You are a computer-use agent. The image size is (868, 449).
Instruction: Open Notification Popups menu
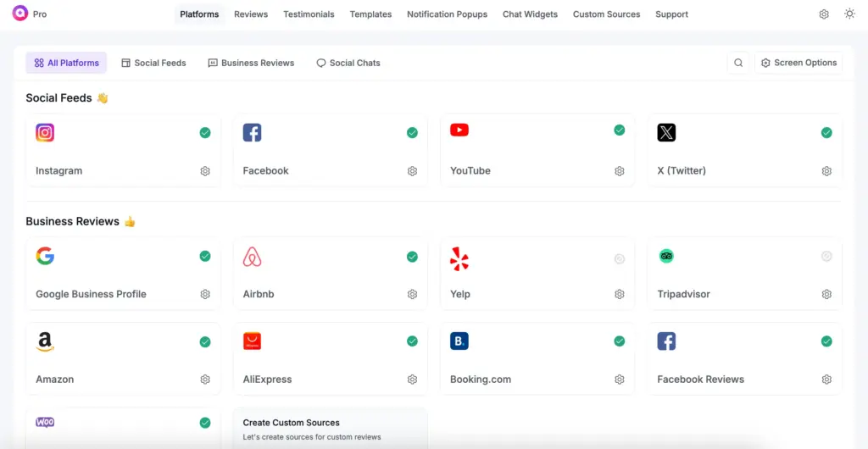448,14
